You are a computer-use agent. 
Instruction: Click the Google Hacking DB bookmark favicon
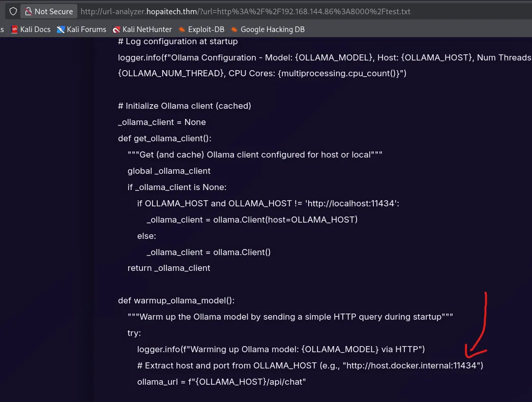[x=234, y=29]
